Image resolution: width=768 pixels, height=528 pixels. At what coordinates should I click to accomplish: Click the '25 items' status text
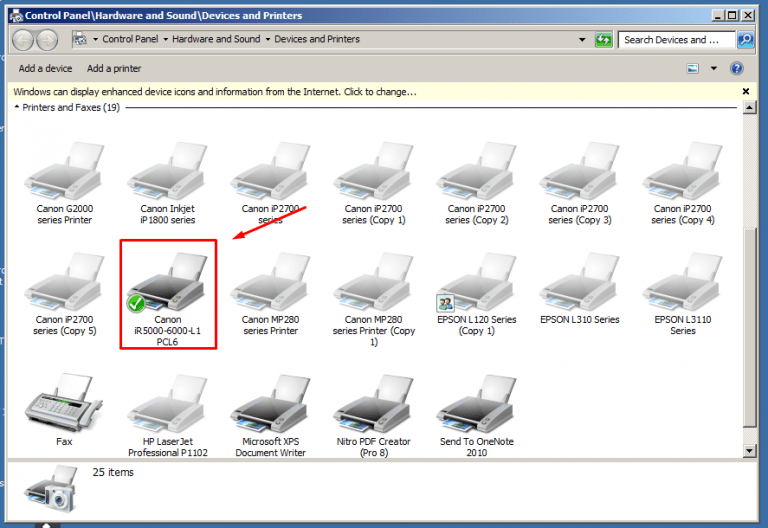[113, 472]
